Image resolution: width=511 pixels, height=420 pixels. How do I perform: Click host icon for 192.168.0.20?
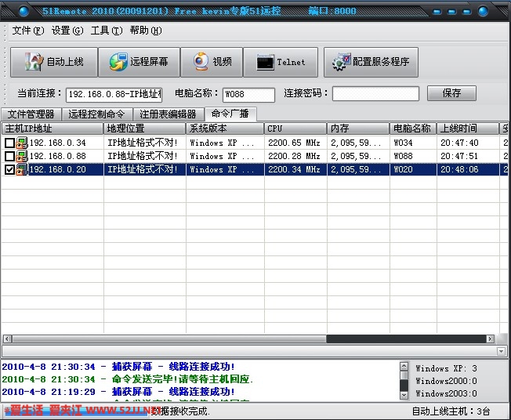tap(22, 169)
